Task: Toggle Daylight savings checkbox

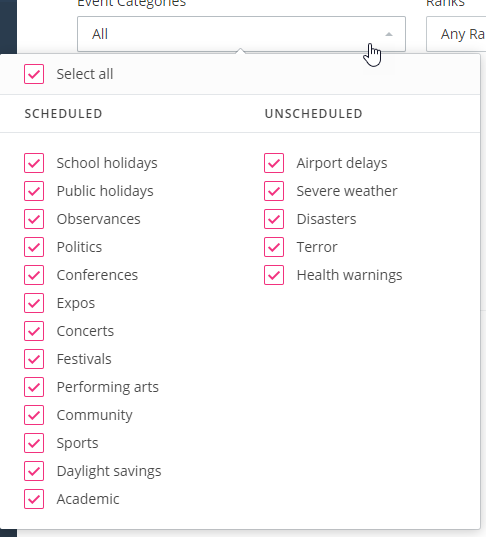Action: [34, 471]
